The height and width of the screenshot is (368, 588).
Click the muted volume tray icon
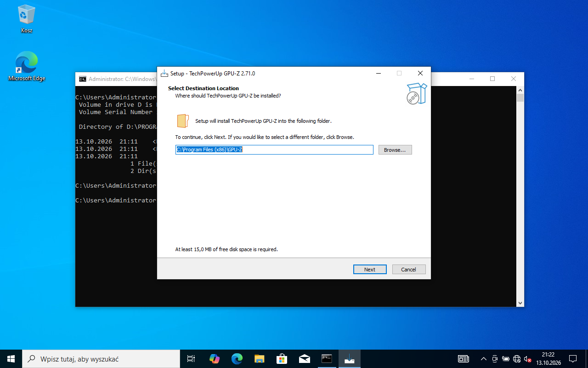(x=527, y=359)
